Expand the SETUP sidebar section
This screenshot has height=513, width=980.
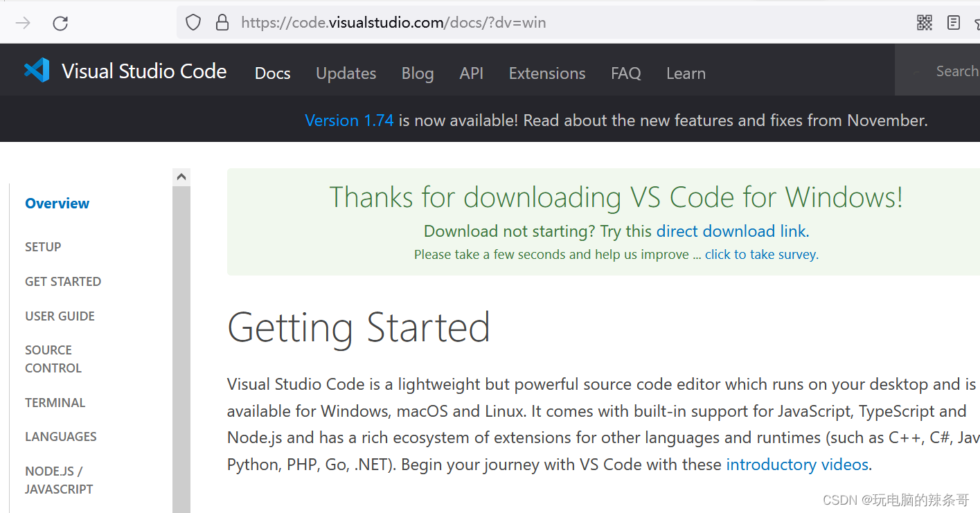click(x=43, y=247)
